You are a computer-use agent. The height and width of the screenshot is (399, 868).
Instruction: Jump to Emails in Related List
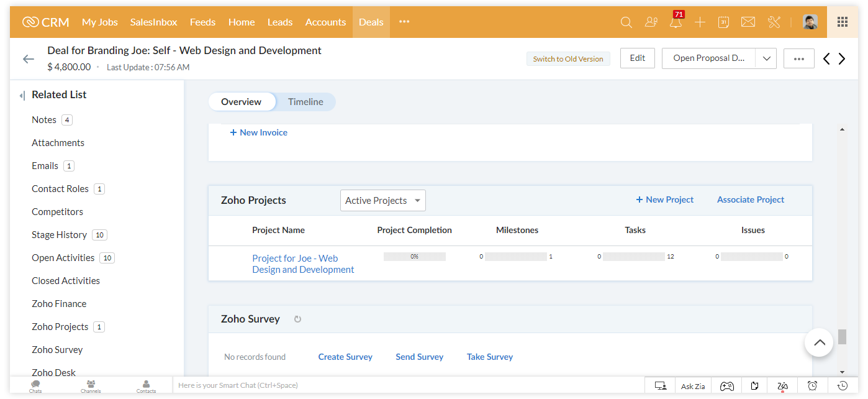click(x=45, y=166)
